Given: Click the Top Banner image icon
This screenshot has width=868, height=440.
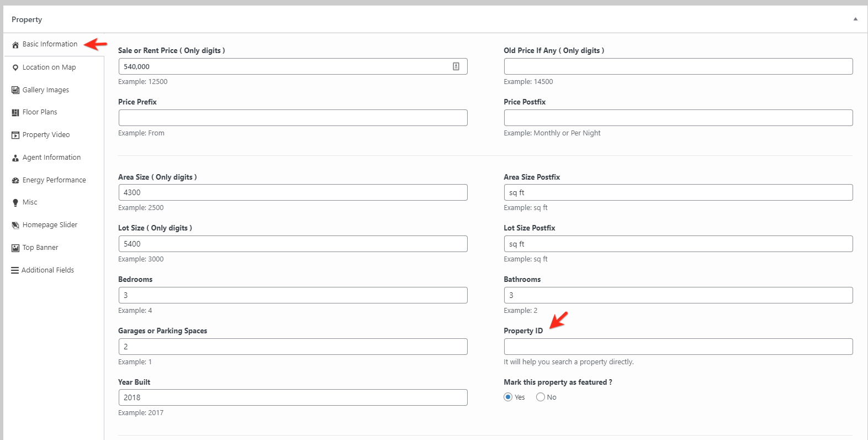Looking at the screenshot, I should [x=15, y=248].
